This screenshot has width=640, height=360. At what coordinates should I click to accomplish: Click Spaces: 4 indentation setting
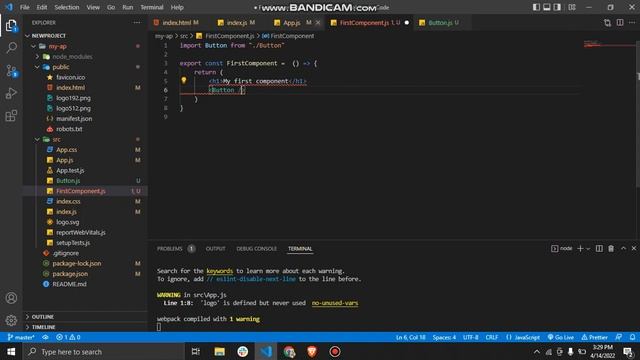click(x=444, y=337)
